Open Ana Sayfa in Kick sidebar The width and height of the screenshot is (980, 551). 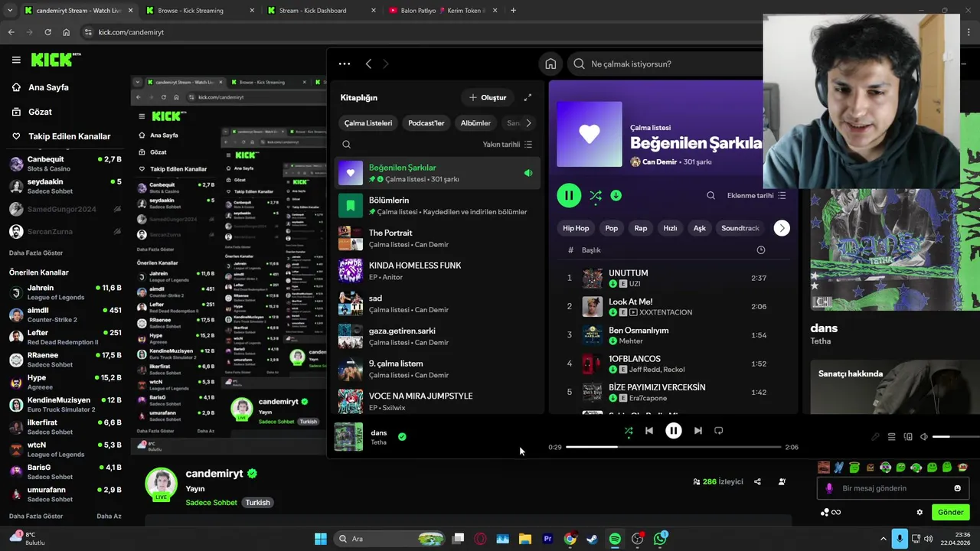point(48,87)
